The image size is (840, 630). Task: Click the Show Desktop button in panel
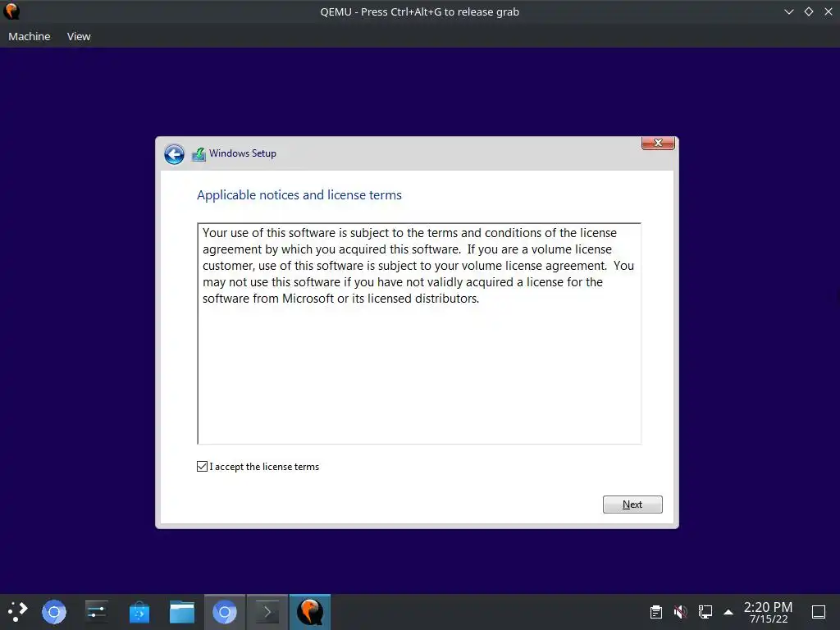[x=819, y=612]
